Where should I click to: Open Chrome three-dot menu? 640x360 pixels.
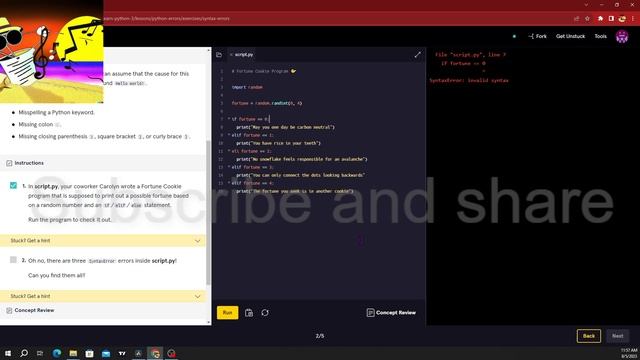pyautogui.click(x=633, y=18)
